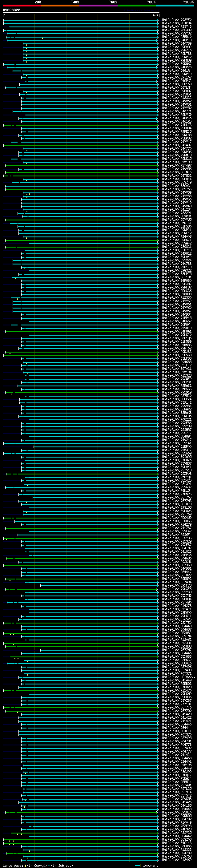Screen dimensions: 197x868
Task: Click the UniRef100_A2SY43 label
Action: 176,26
